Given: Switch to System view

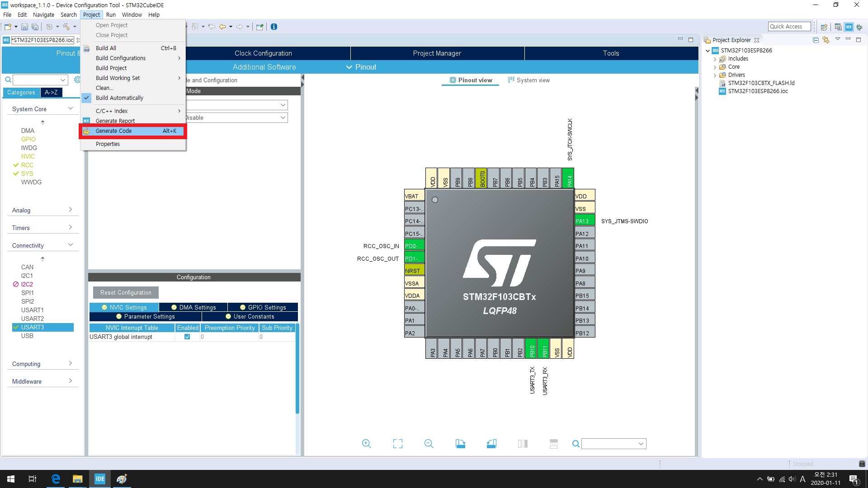Looking at the screenshot, I should pyautogui.click(x=529, y=80).
